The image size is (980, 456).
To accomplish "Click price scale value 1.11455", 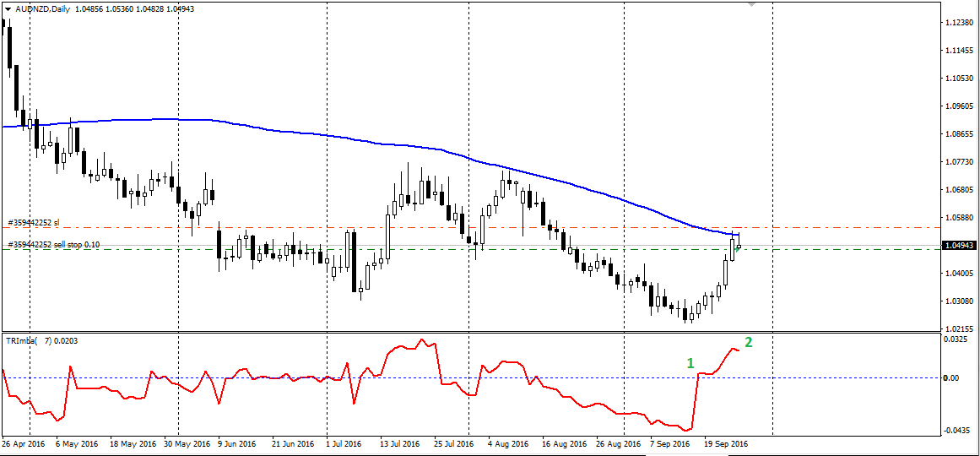I will (x=961, y=51).
